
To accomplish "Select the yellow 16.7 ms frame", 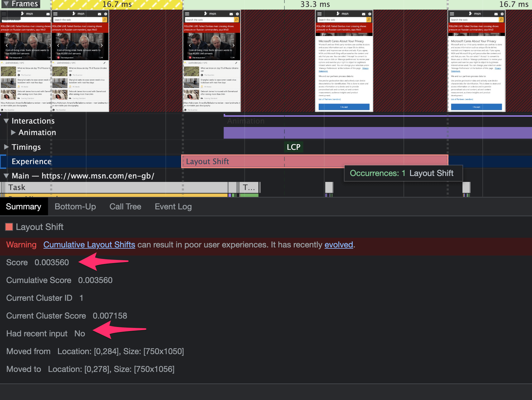I will click(x=117, y=4).
